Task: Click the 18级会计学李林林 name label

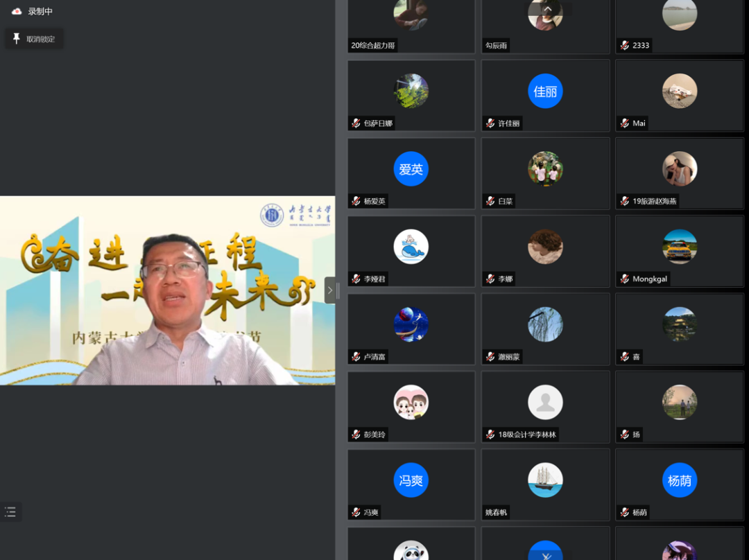Action: point(527,435)
